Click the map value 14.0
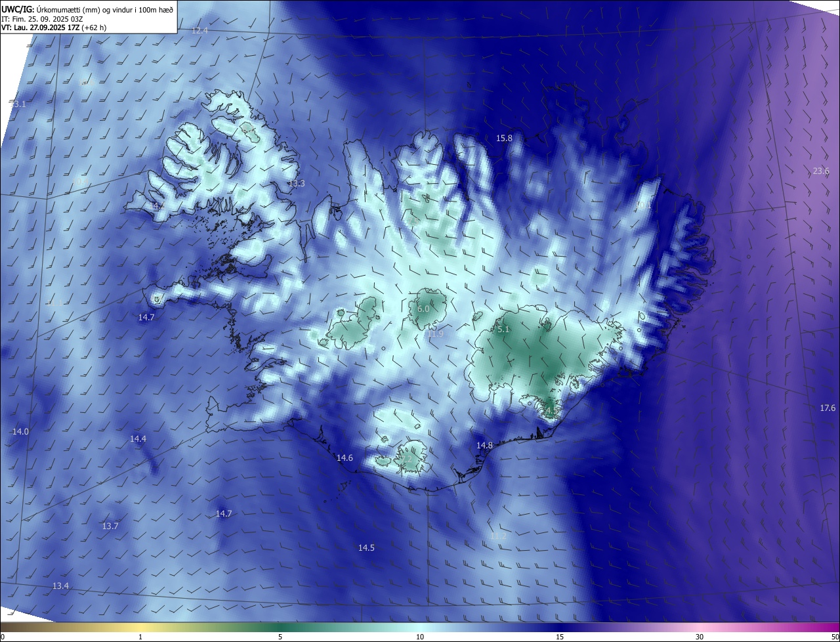 21,431
